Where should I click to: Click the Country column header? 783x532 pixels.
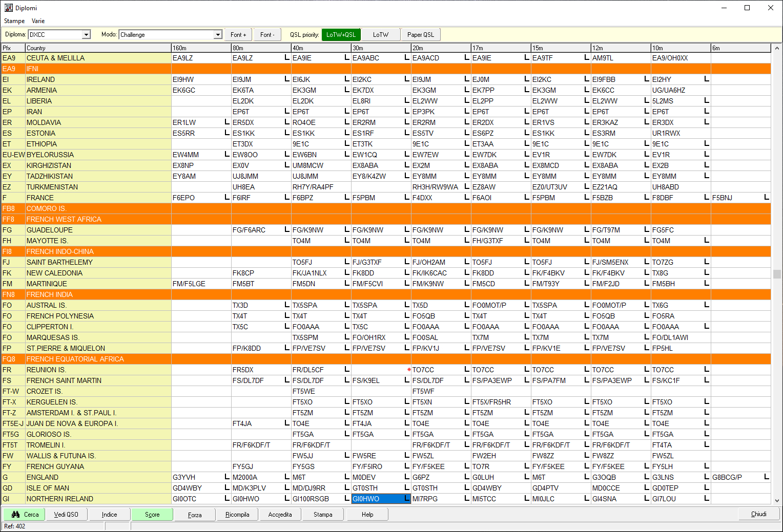click(x=98, y=48)
